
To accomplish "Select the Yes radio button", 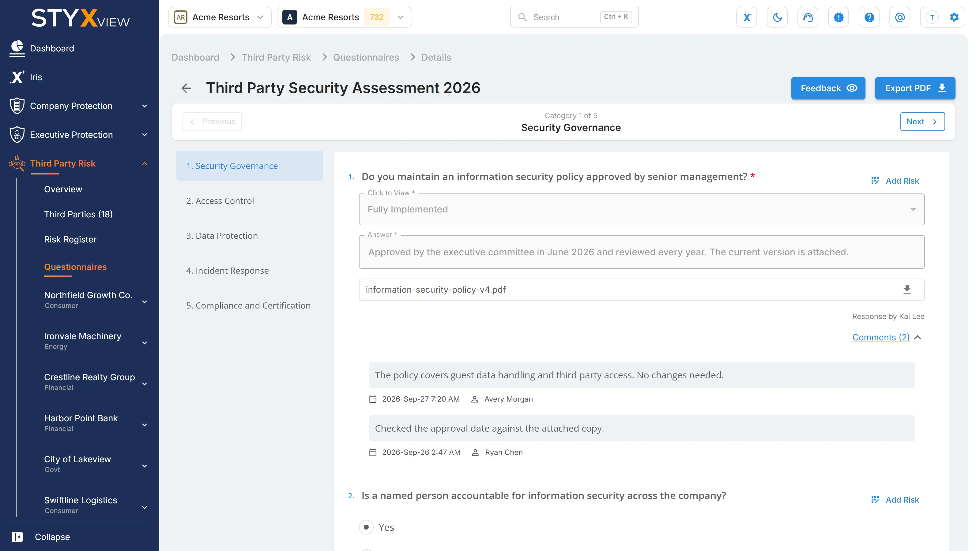I will pos(366,527).
